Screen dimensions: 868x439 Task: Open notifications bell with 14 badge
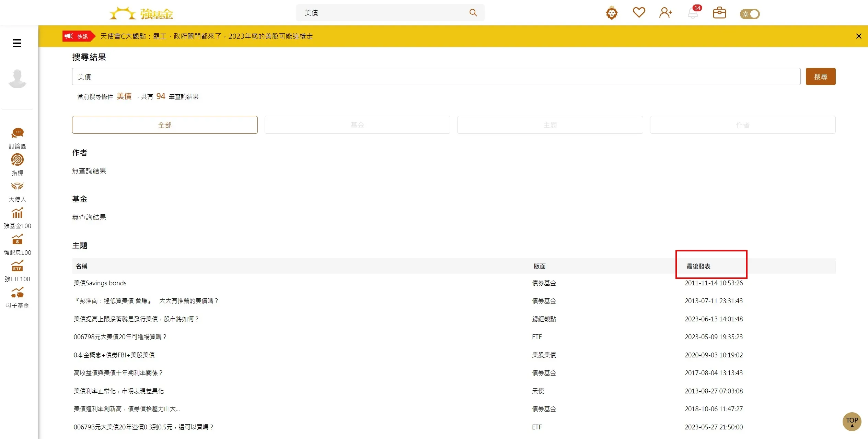pos(694,12)
